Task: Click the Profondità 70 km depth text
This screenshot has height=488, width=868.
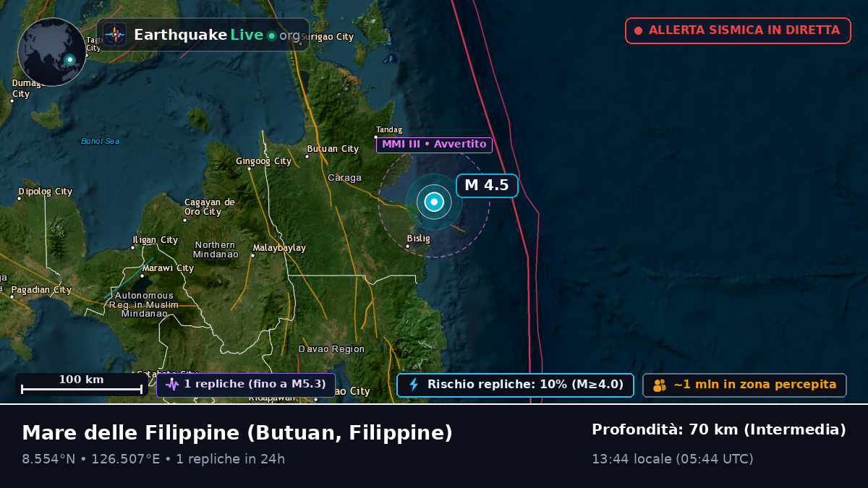Action: (x=719, y=429)
